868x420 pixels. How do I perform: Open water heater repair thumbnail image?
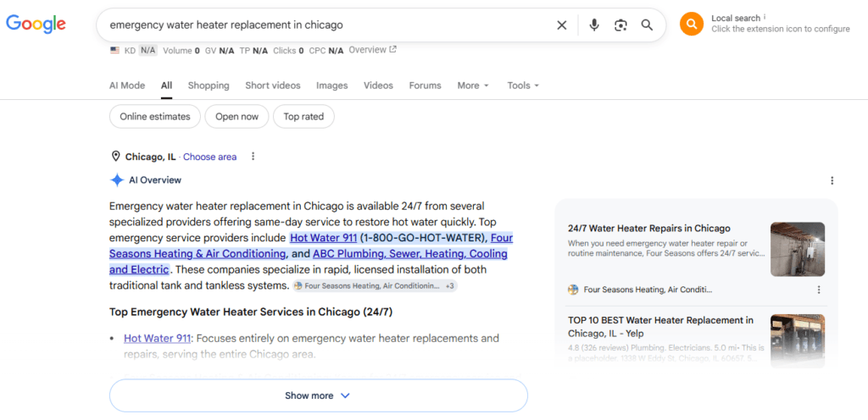(x=798, y=249)
